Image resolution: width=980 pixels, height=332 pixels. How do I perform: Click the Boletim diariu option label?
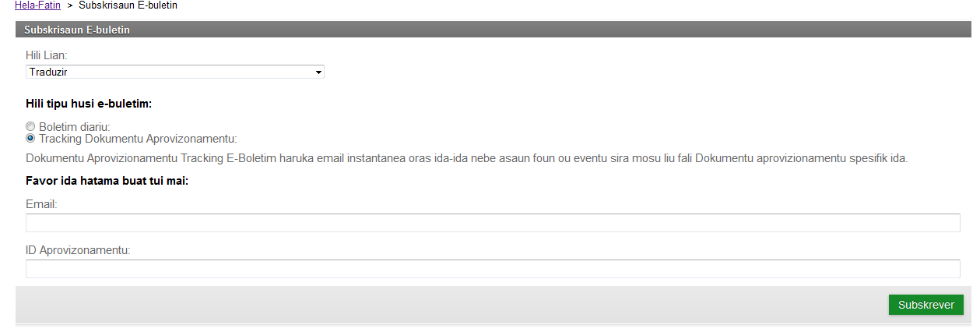(75, 126)
